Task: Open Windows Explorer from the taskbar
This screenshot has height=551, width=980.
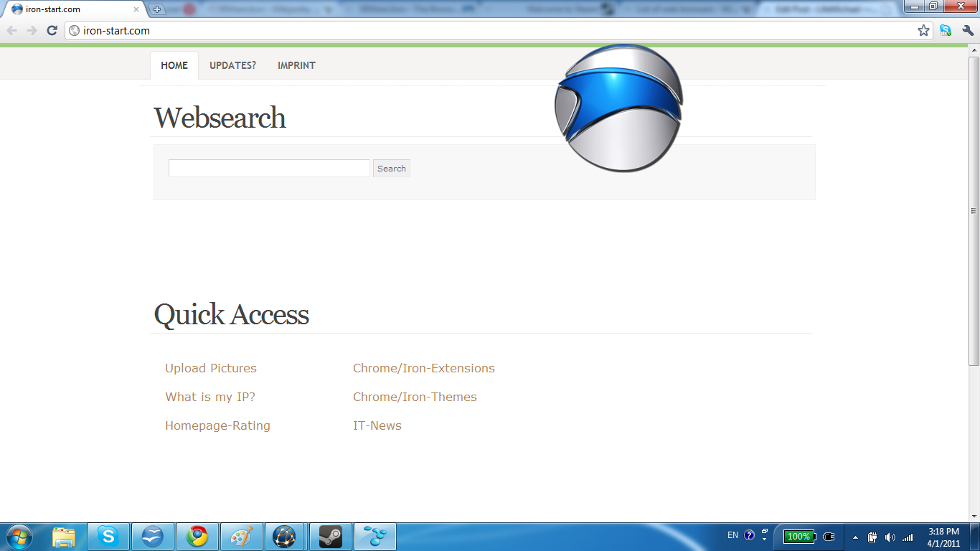Action: coord(64,537)
